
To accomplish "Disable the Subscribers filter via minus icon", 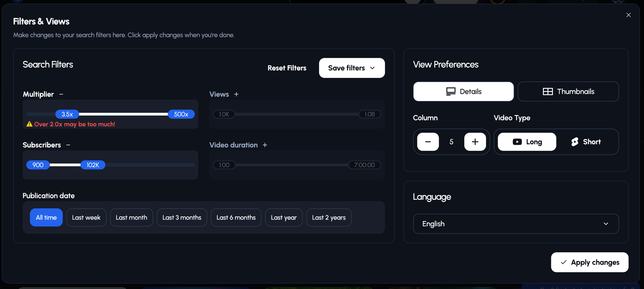I will [x=68, y=145].
